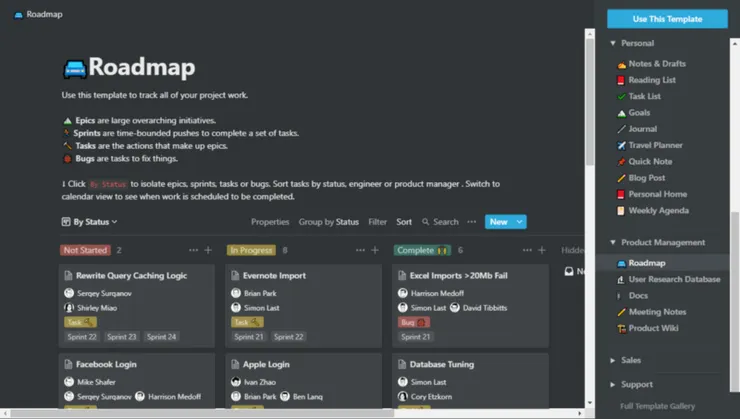Click the blue New button

499,222
